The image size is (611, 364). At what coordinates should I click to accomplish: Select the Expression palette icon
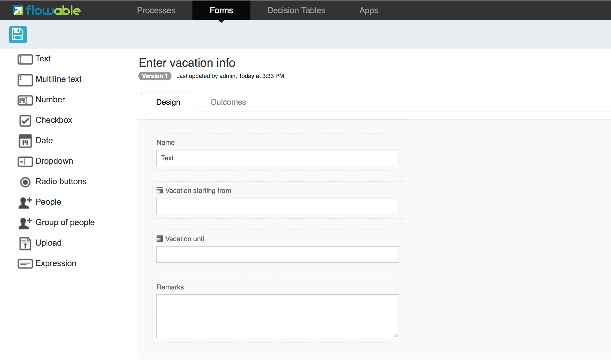[25, 264]
